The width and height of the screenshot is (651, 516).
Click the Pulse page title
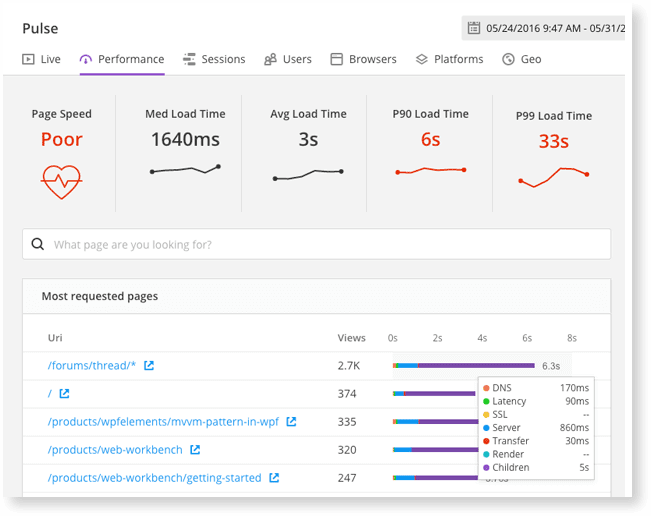(40, 28)
